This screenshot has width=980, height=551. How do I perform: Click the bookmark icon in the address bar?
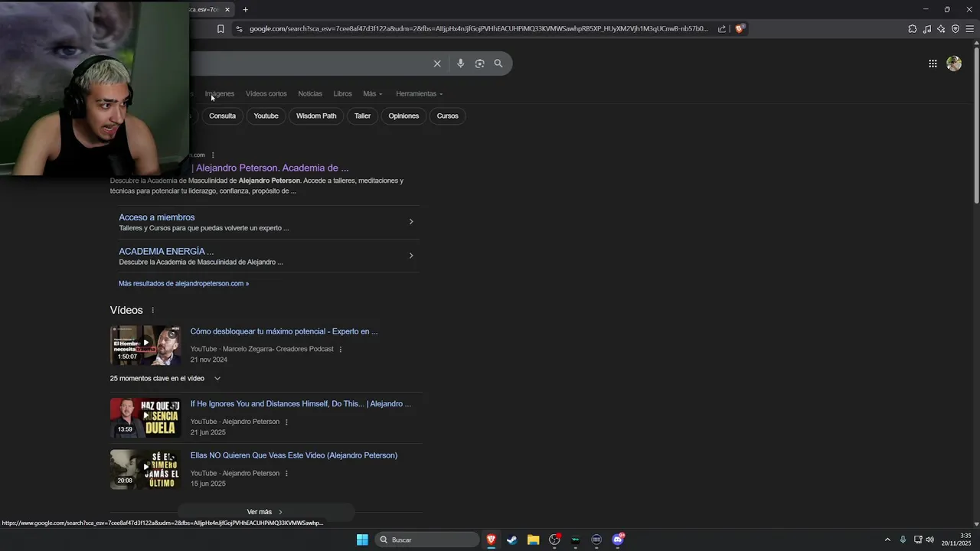(220, 29)
